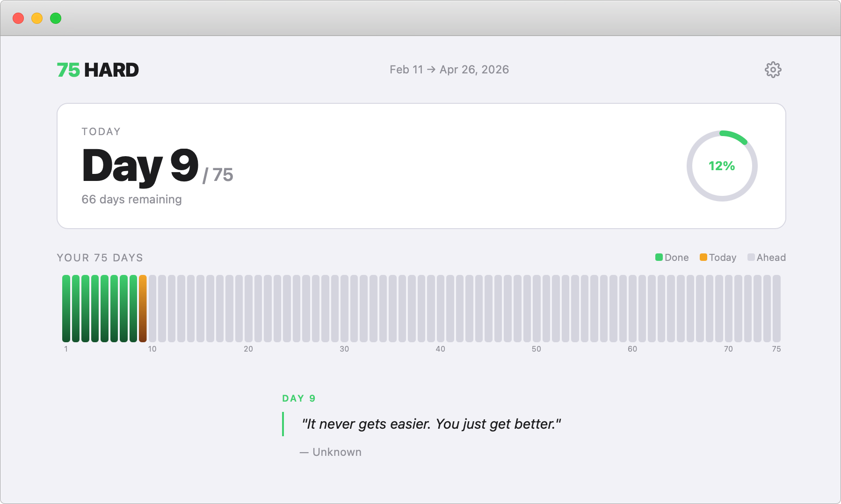Click the date range 'Feb 11 → Apr 26, 2026'

tap(449, 70)
